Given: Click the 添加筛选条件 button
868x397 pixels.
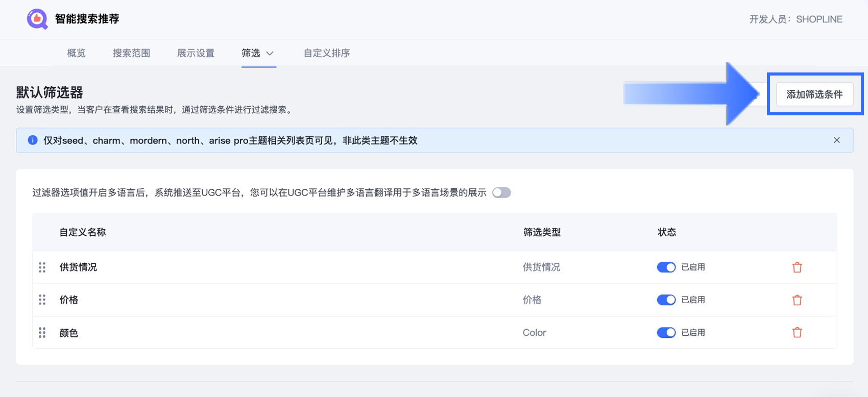Looking at the screenshot, I should click(814, 94).
